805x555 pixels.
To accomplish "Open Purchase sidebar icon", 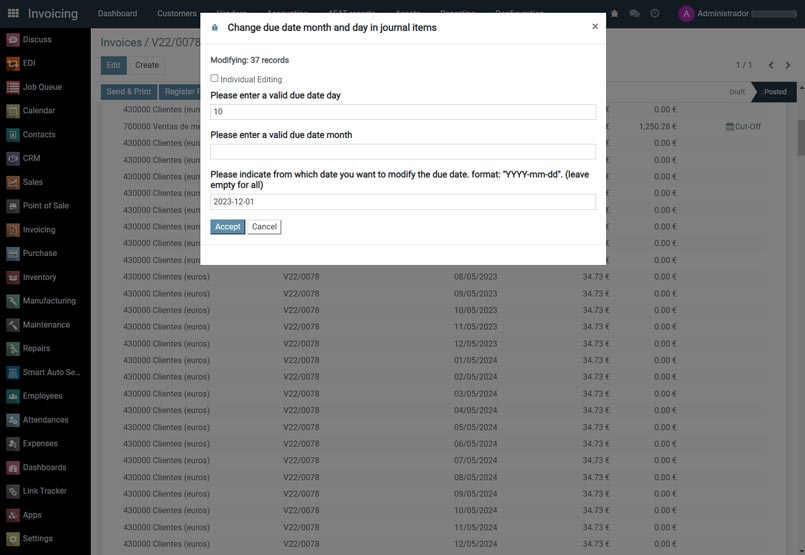I will pyautogui.click(x=13, y=253).
